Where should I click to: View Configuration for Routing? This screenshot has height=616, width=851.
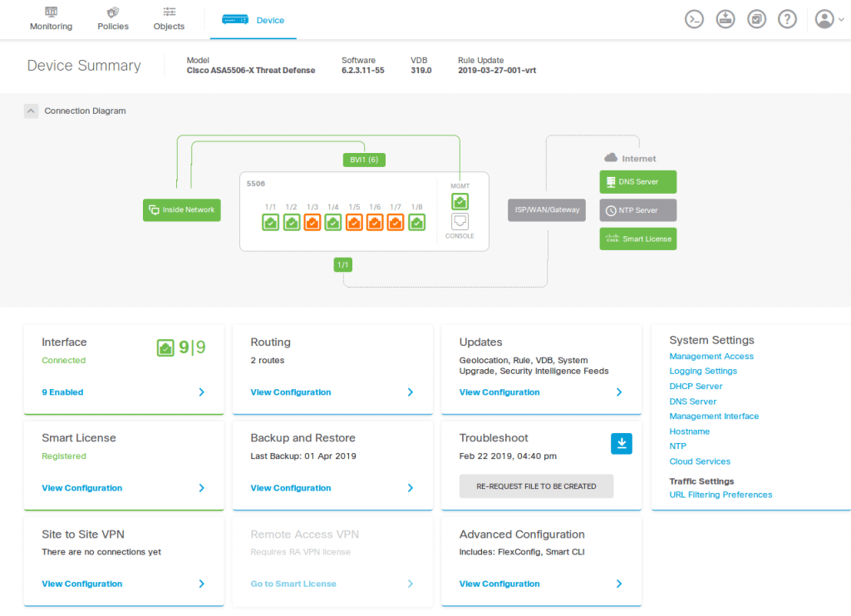pos(290,392)
